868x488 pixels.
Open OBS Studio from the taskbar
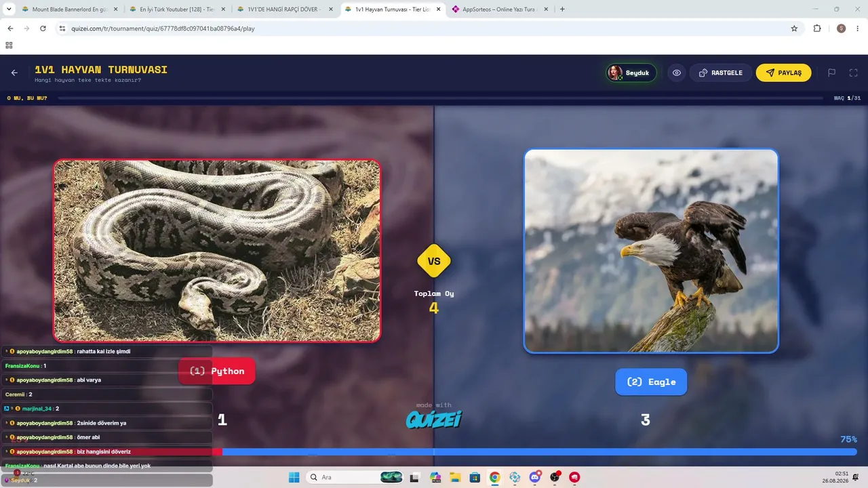click(x=555, y=477)
